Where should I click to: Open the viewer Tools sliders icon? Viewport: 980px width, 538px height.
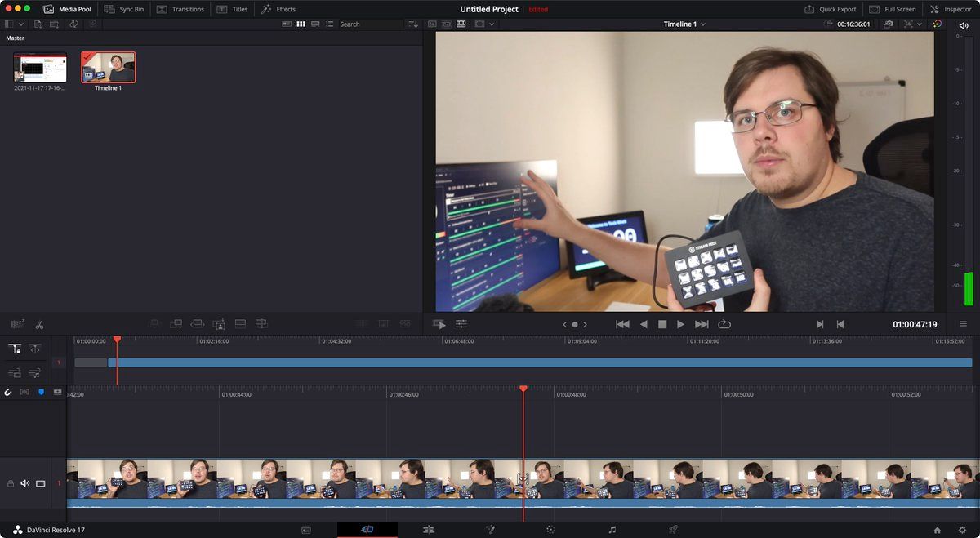pos(461,324)
